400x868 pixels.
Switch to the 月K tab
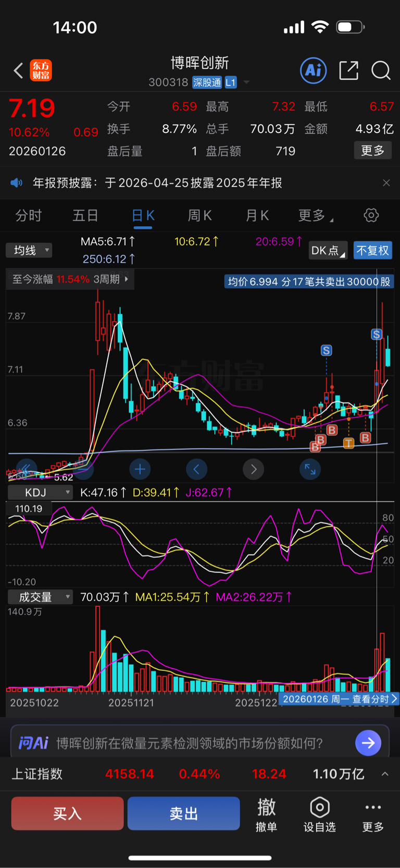tap(257, 215)
